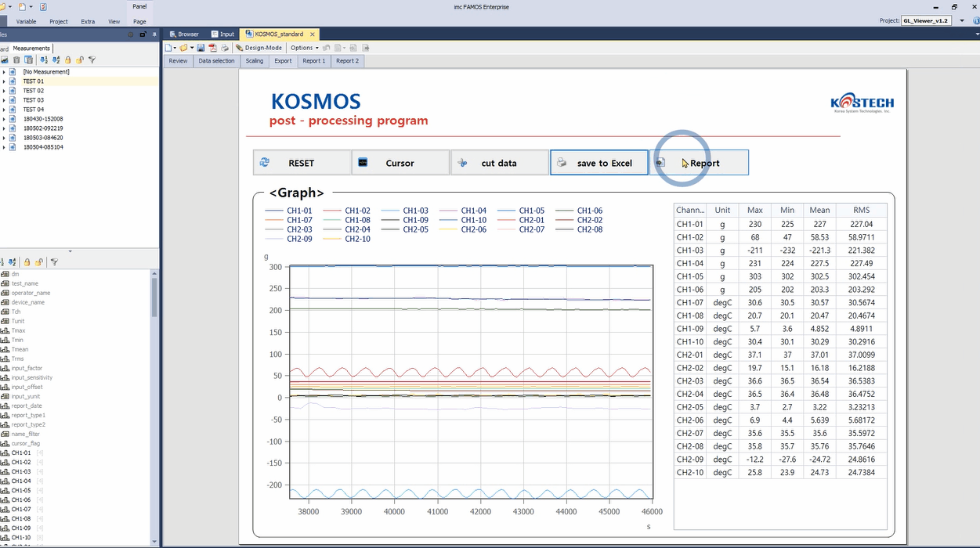Open the Options dropdown menu
Screen dimensions: 980x548
pyautogui.click(x=305, y=48)
